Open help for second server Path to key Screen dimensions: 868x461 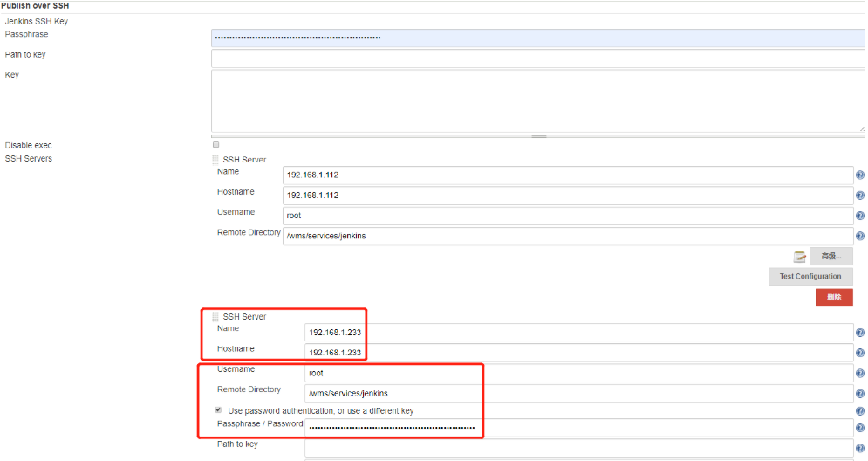coord(859,448)
